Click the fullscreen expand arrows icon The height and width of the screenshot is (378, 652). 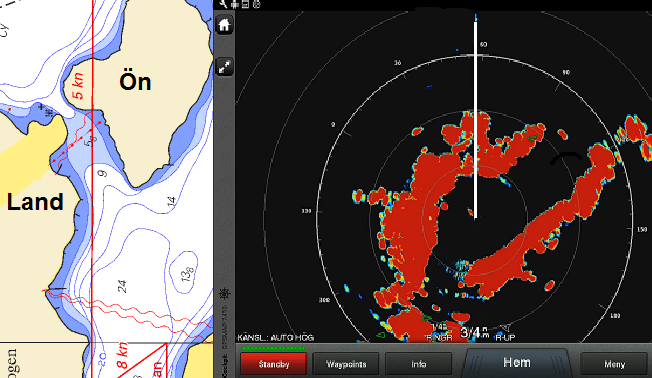pos(224,67)
